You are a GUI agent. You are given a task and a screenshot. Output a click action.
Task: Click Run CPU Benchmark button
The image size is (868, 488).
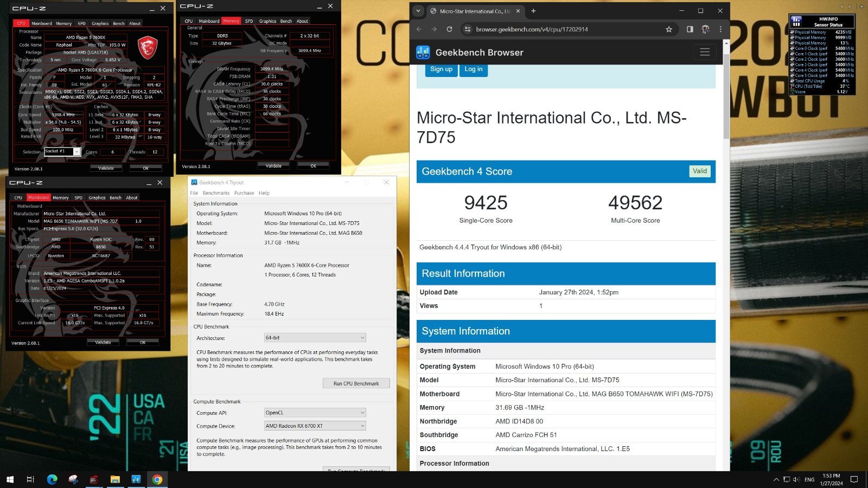click(x=356, y=383)
